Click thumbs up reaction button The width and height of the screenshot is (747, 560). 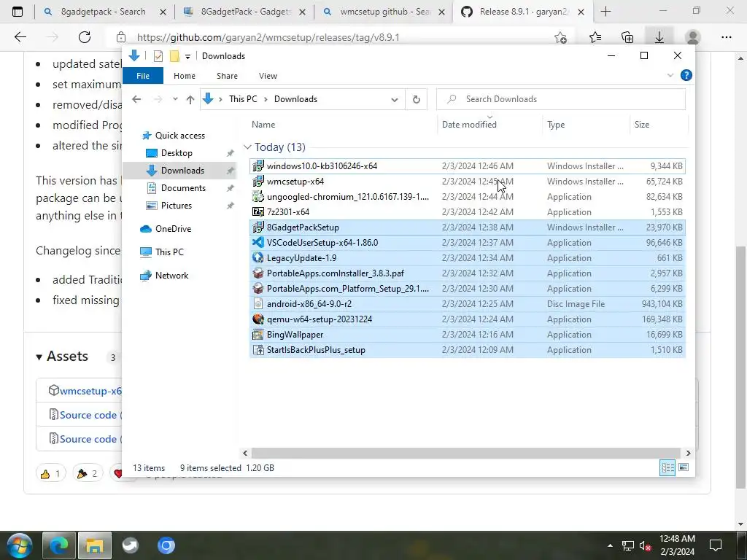tap(50, 473)
